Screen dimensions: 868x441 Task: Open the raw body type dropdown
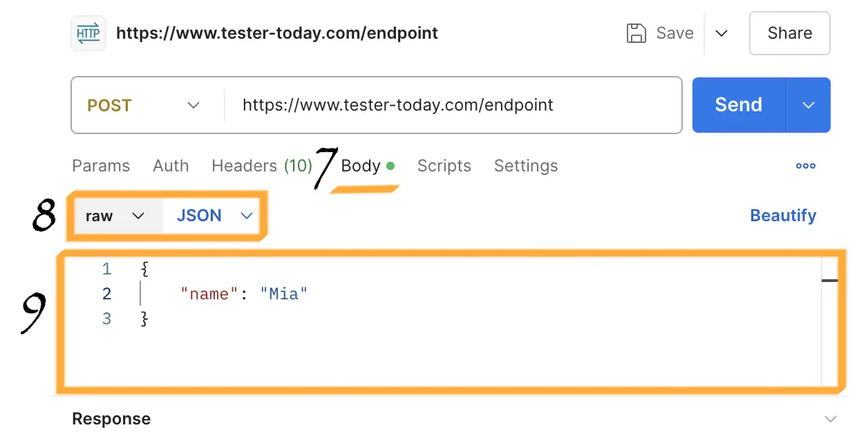click(x=117, y=216)
